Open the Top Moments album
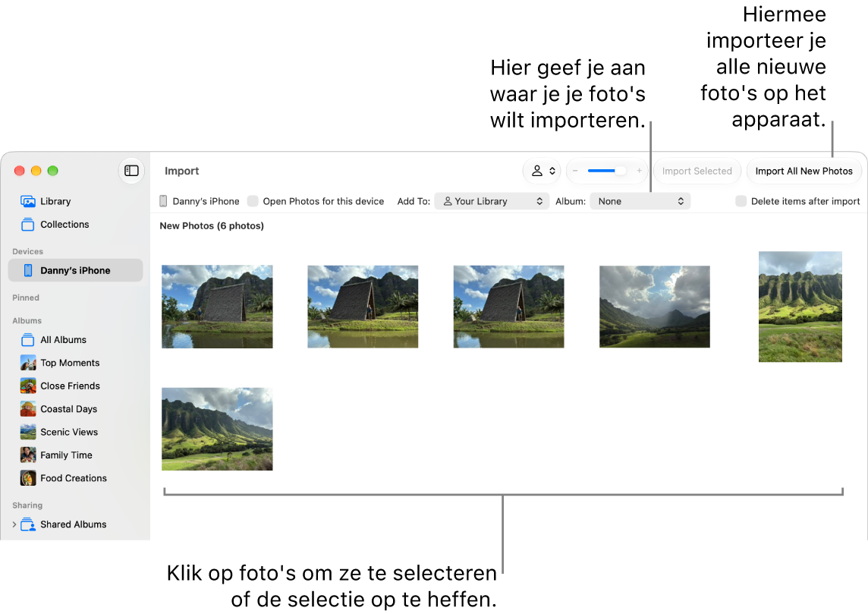Image resolution: width=868 pixels, height=614 pixels. [x=75, y=363]
